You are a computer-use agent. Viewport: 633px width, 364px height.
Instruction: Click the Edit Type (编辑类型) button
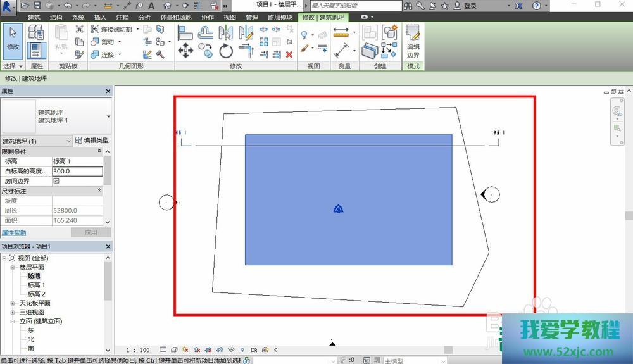[x=92, y=141]
